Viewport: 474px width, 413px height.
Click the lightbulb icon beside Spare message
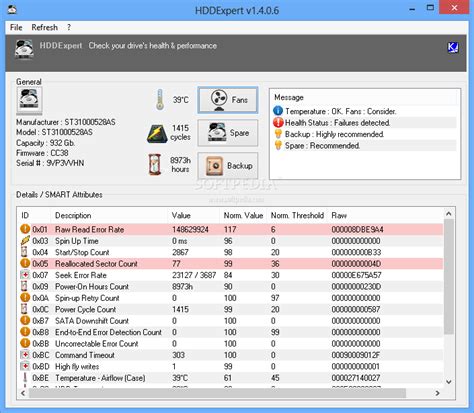click(x=278, y=145)
